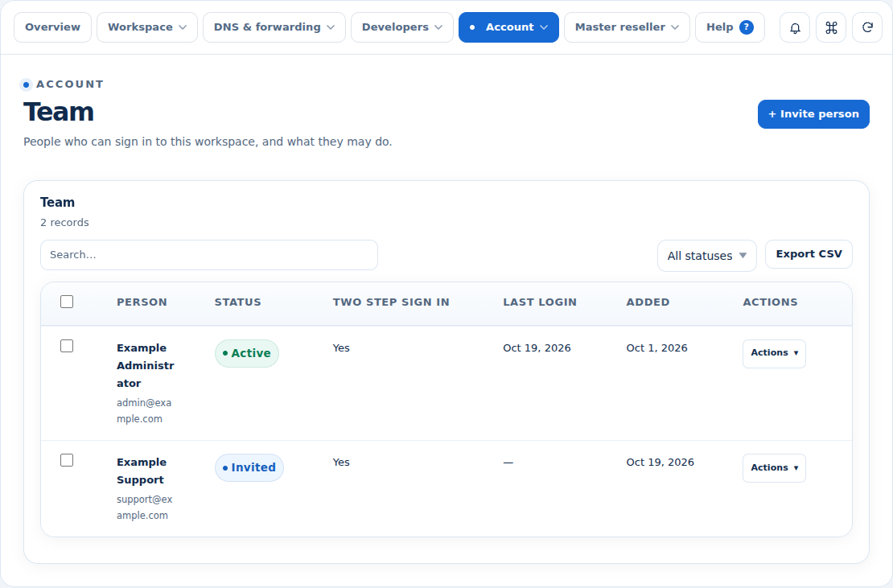Screen dimensions: 893x588
Task: Click the Help question mark icon
Action: pos(746,27)
